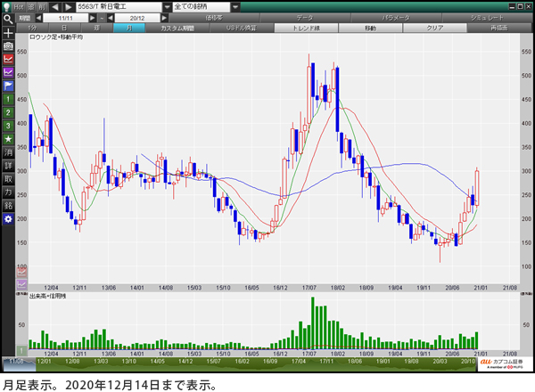
Task: Click 17/04 on the bottom timeline navigator
Action: (x=299, y=361)
